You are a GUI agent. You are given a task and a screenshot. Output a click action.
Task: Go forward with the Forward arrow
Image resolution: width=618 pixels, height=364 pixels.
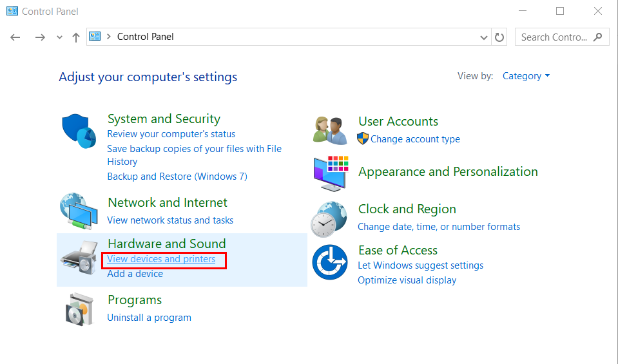pos(40,37)
